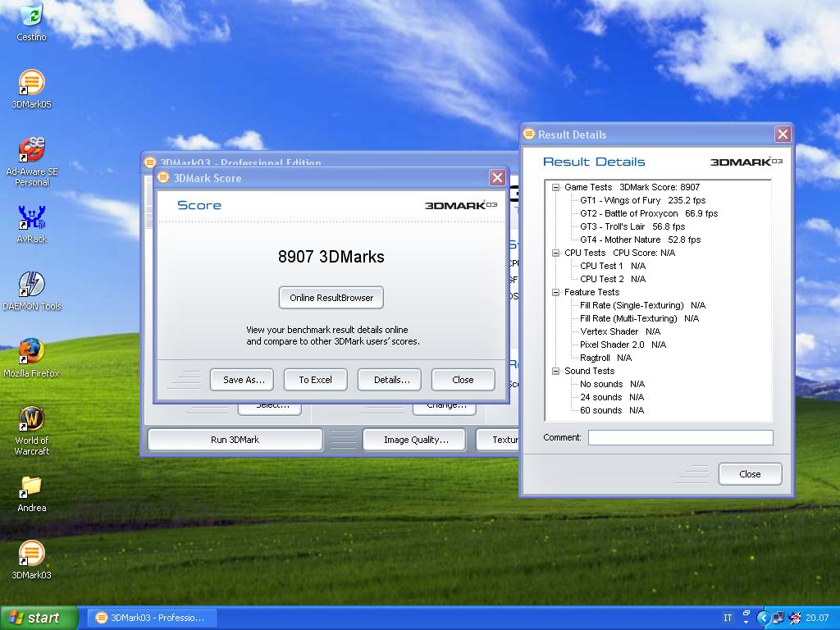Close the 3DMark Score dialog via Close button
The image size is (840, 630).
pyautogui.click(x=463, y=380)
